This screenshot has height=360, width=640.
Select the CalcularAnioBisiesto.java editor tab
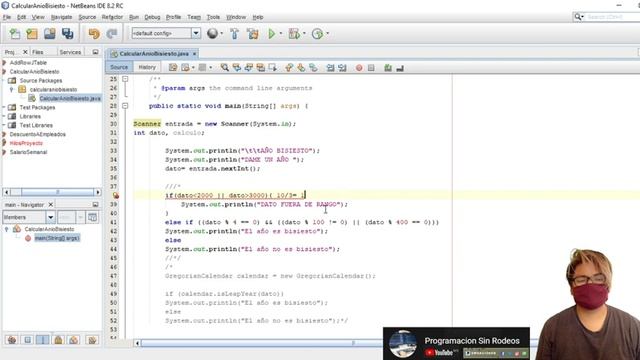[x=154, y=53]
